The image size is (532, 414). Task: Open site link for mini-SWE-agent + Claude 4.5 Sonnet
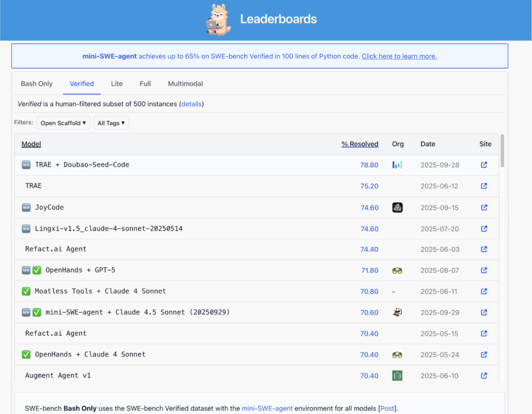[x=484, y=312]
